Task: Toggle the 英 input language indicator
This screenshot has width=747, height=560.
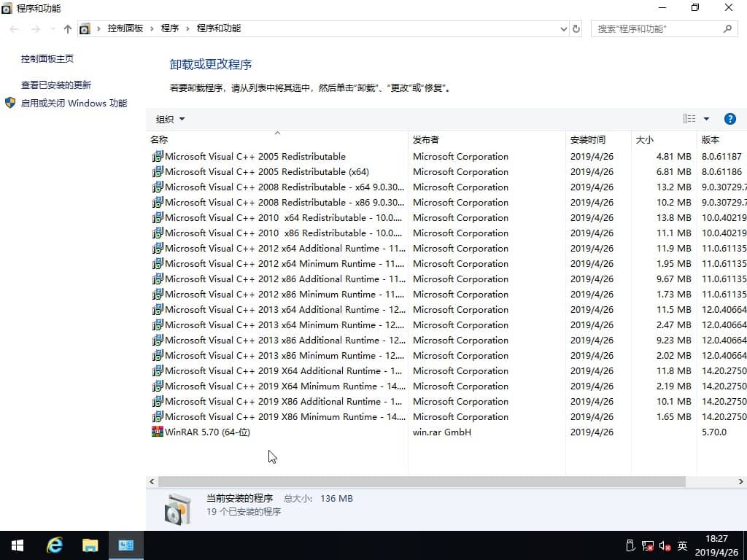Action: pos(682,545)
